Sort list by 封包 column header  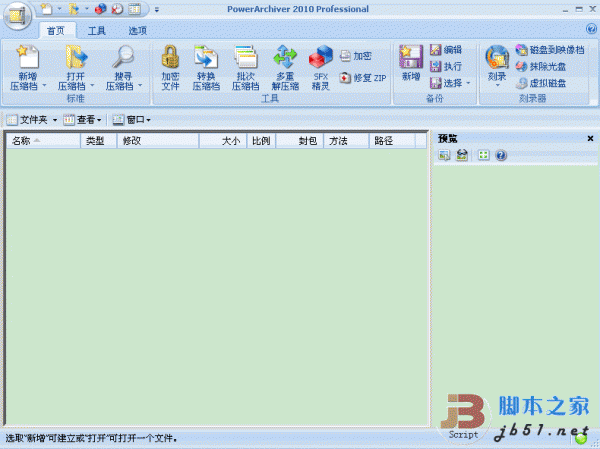coord(300,141)
